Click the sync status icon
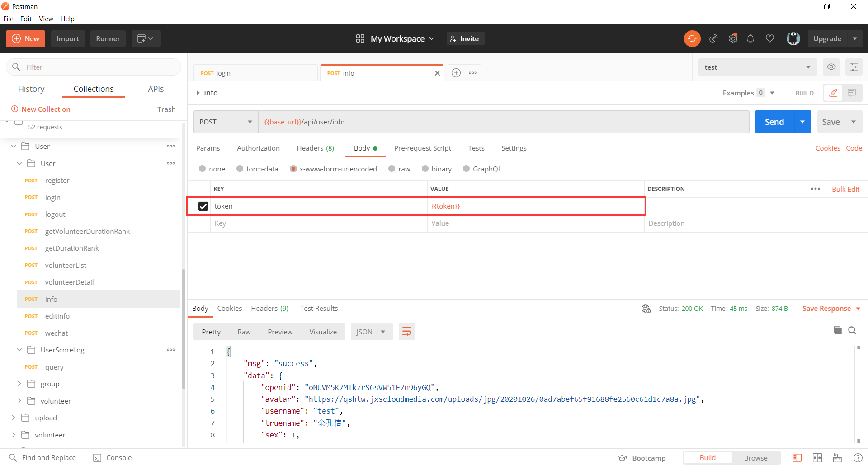868x466 pixels. coord(692,39)
